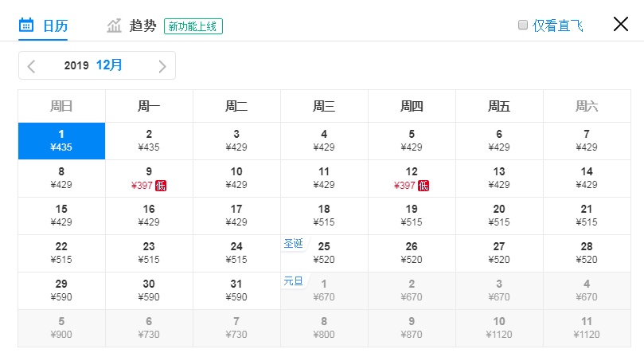Select the highlighted December 1 cell
Screen dimensions: 644x357
point(61,141)
